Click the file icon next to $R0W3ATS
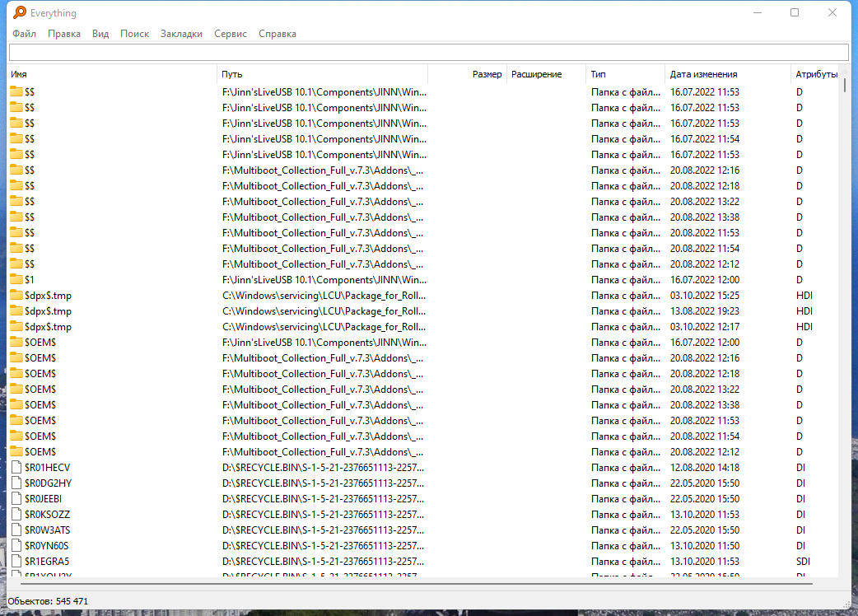The height and width of the screenshot is (616, 858). pyautogui.click(x=16, y=530)
